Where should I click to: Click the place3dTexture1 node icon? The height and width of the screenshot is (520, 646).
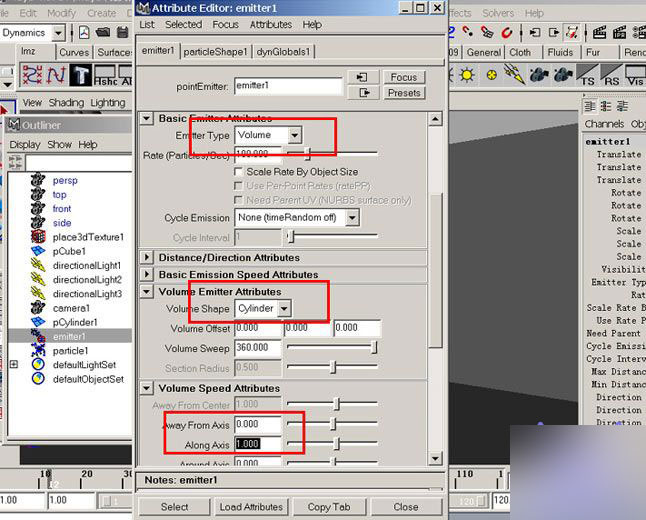coord(38,237)
